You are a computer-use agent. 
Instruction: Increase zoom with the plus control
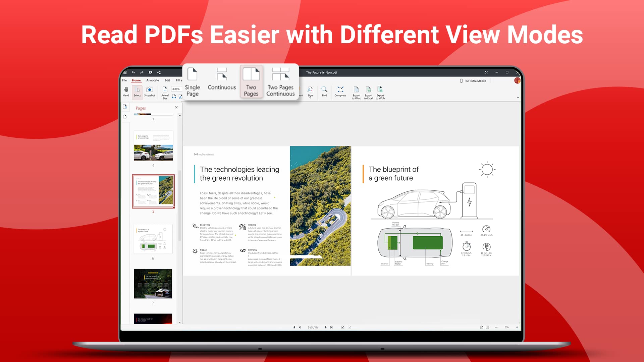(x=517, y=327)
